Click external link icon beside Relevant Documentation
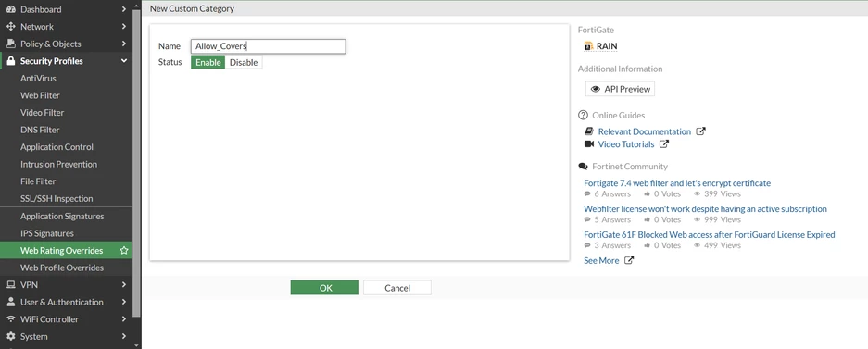Viewport: 868px width, 349px height. pyautogui.click(x=701, y=131)
